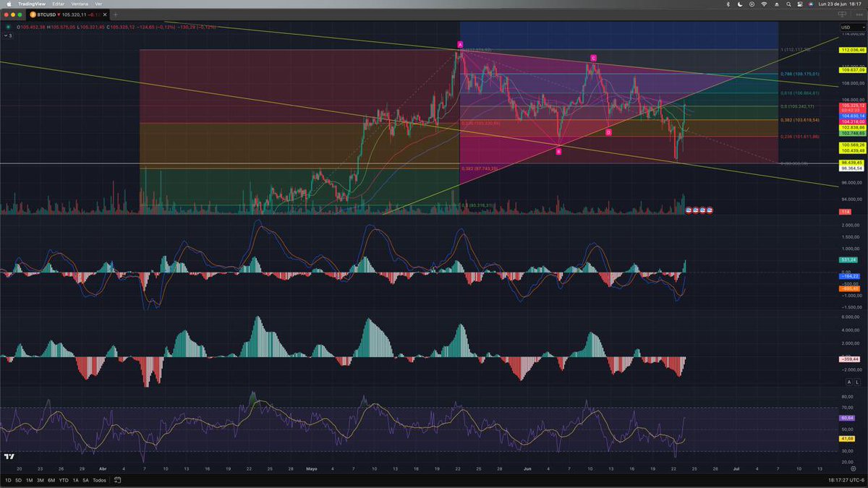Click the TradingView coin logo on the BTCUSD tab

pos(33,13)
